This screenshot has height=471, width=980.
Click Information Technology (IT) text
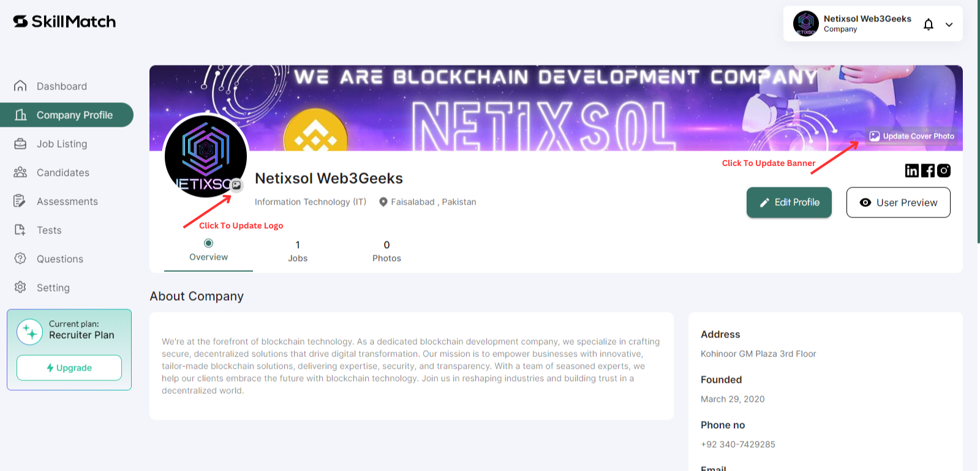(x=311, y=202)
